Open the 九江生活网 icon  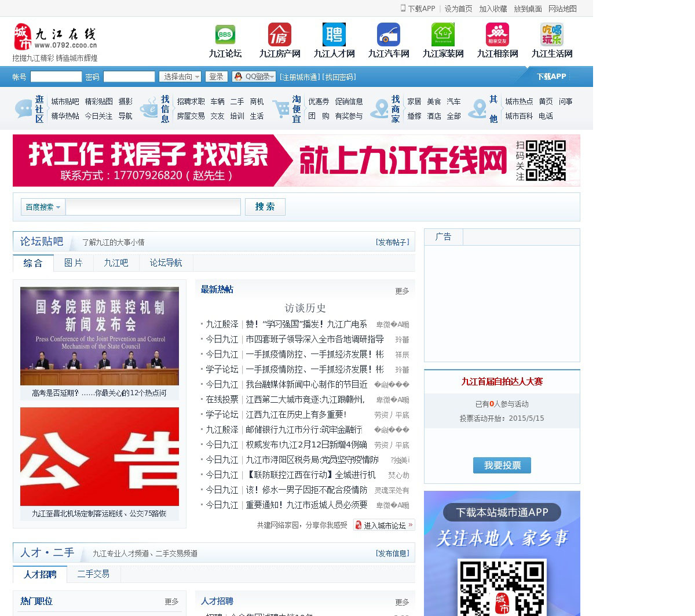pos(552,35)
